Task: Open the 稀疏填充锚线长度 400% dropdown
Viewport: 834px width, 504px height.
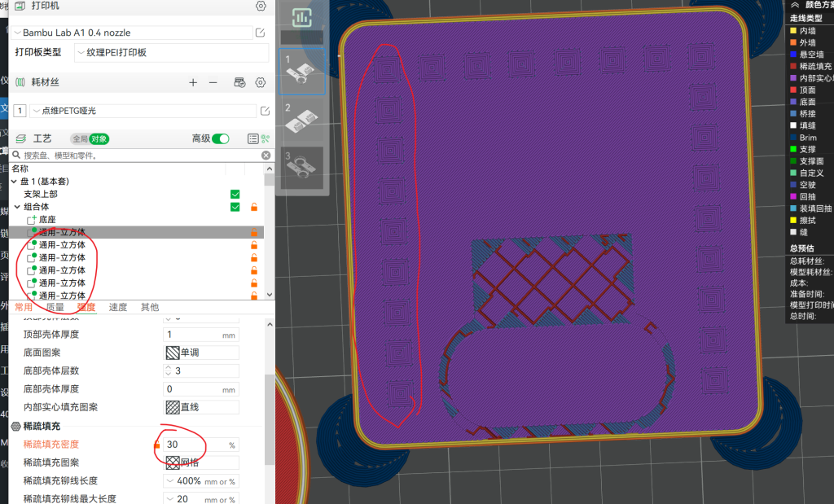Action: [x=201, y=481]
